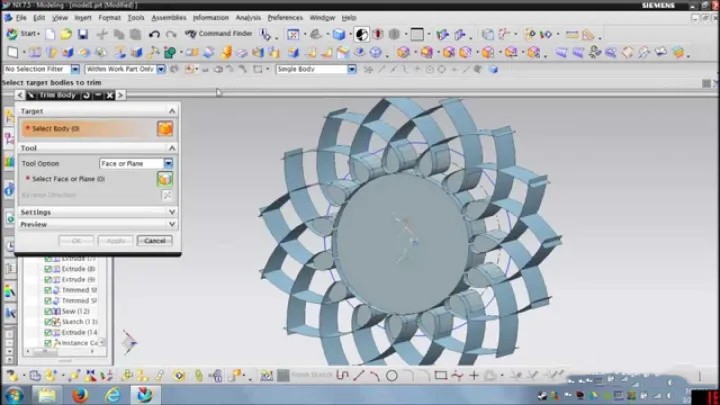
Task: Collapse the Target section
Action: tap(172, 111)
